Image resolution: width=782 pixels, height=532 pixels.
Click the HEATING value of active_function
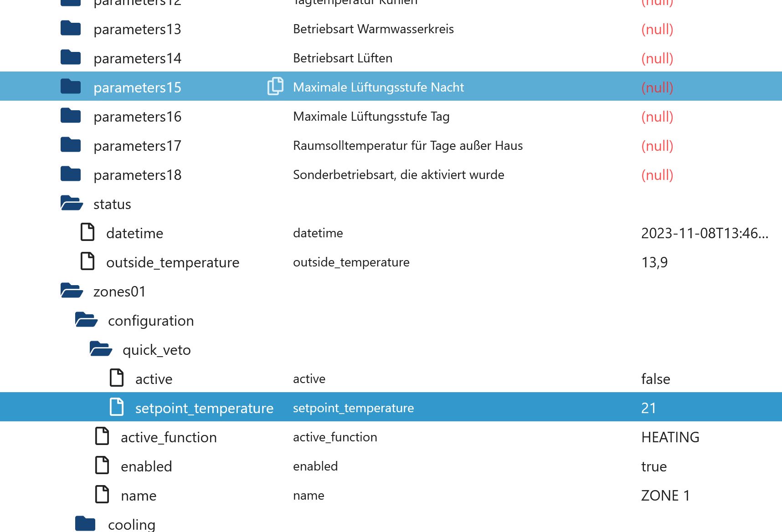(x=670, y=437)
